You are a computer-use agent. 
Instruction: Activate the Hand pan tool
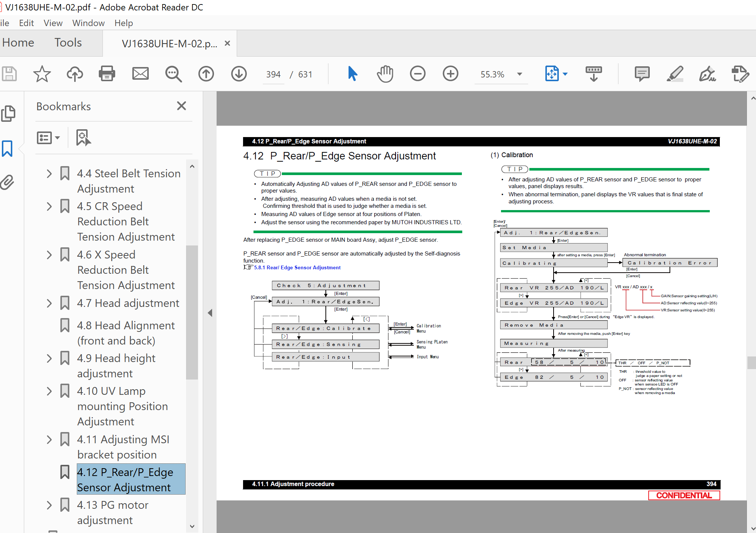click(x=385, y=74)
